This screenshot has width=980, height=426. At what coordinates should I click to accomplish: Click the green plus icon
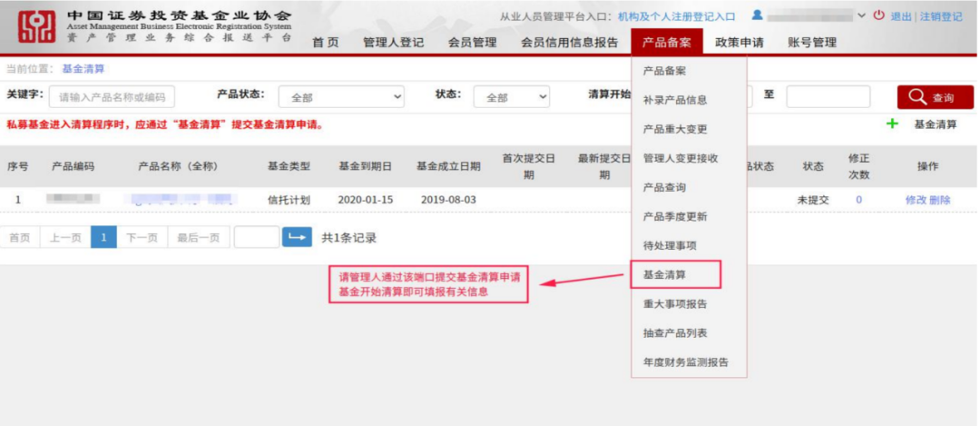[x=892, y=124]
